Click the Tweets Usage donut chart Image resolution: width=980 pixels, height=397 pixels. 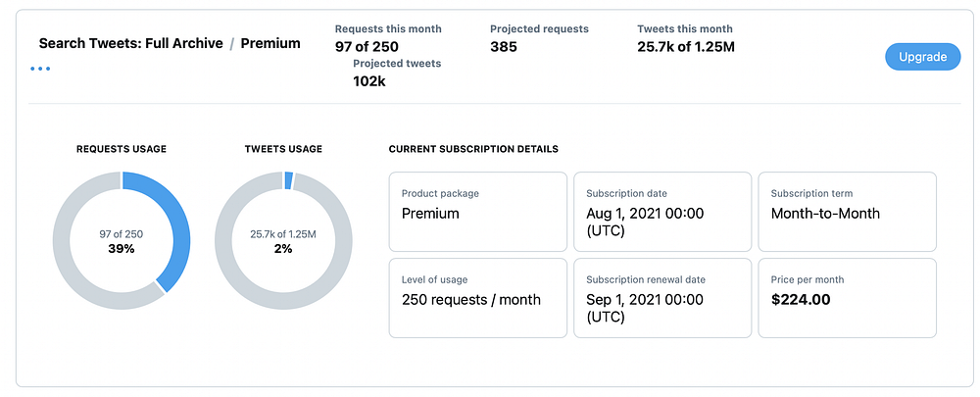[283, 240]
